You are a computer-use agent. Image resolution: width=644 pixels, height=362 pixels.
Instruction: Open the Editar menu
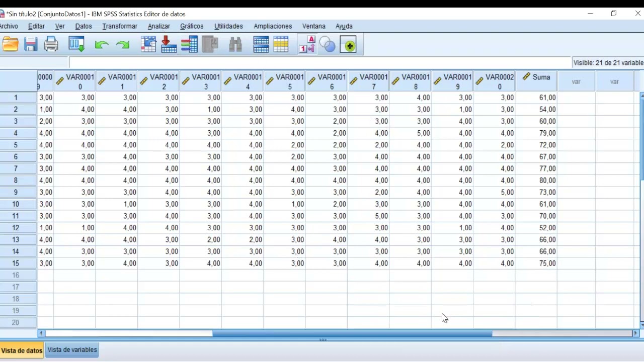coord(36,26)
